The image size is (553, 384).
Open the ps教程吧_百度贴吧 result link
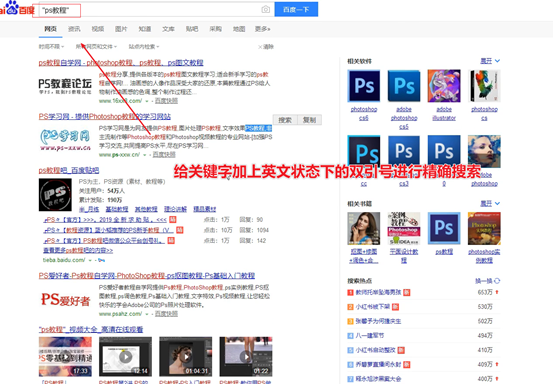coord(69,170)
